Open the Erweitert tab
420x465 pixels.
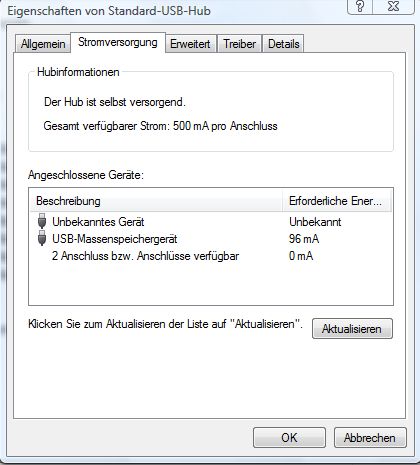pyautogui.click(x=191, y=44)
